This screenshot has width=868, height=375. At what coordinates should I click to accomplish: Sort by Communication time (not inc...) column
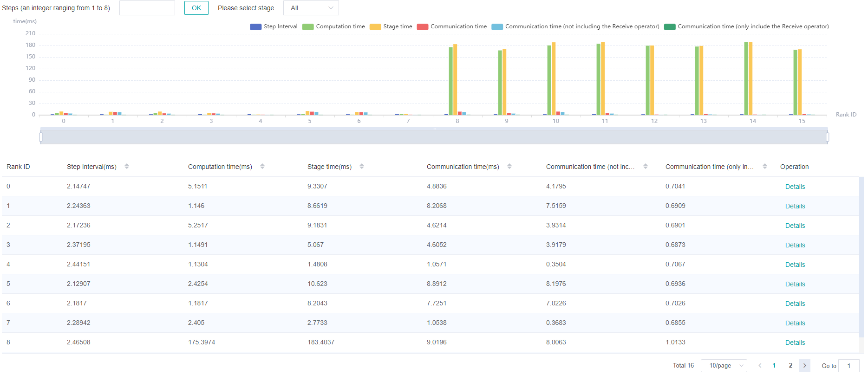646,167
